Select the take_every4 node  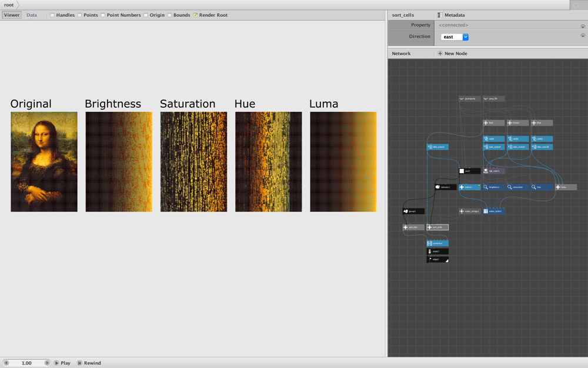click(x=493, y=147)
